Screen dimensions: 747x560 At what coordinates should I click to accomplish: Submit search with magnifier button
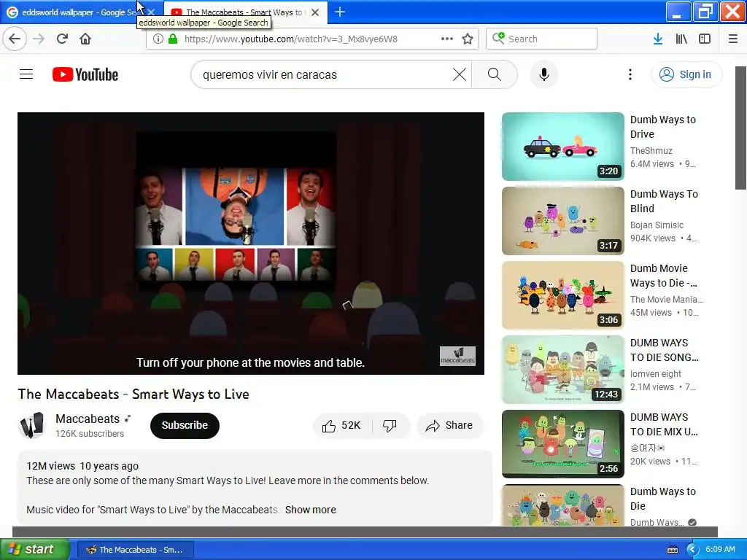(495, 75)
